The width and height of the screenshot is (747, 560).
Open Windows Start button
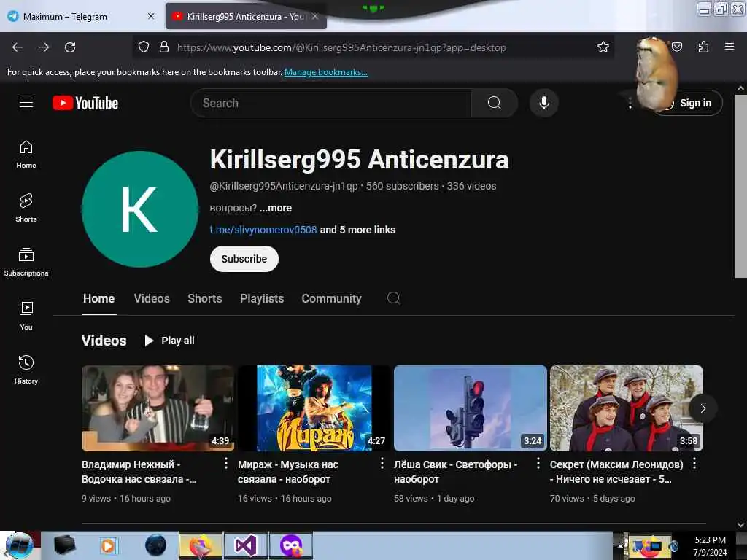click(19, 545)
